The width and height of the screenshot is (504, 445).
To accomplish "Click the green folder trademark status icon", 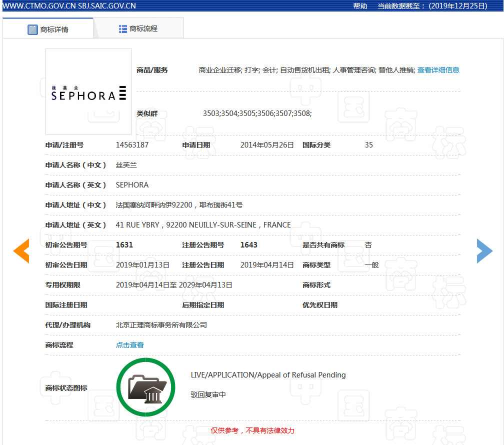I will tap(146, 387).
